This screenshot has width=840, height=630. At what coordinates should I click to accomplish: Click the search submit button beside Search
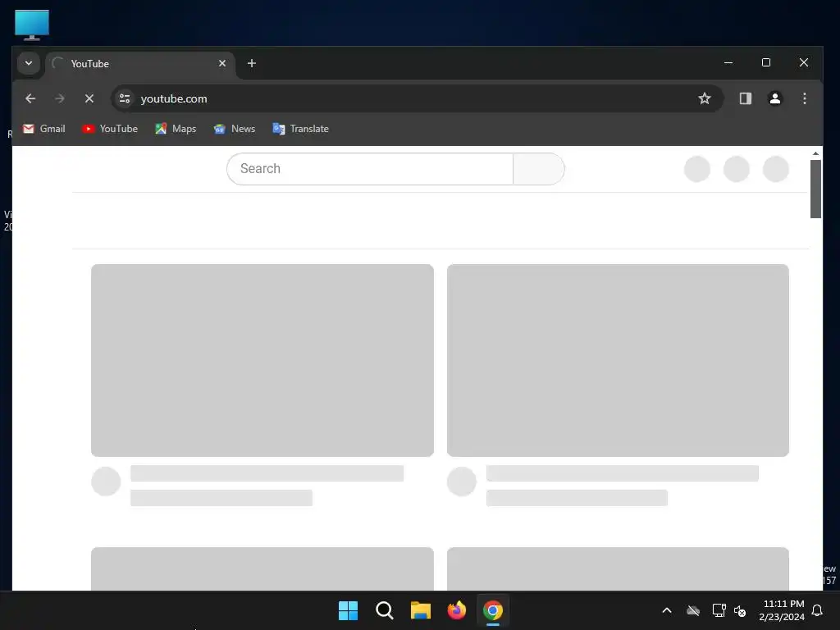(538, 169)
